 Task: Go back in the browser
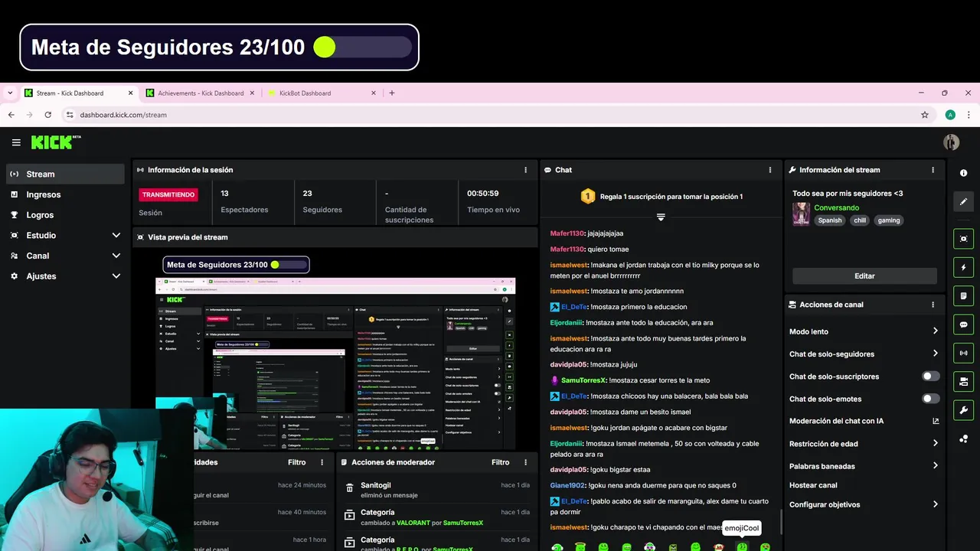click(x=11, y=115)
